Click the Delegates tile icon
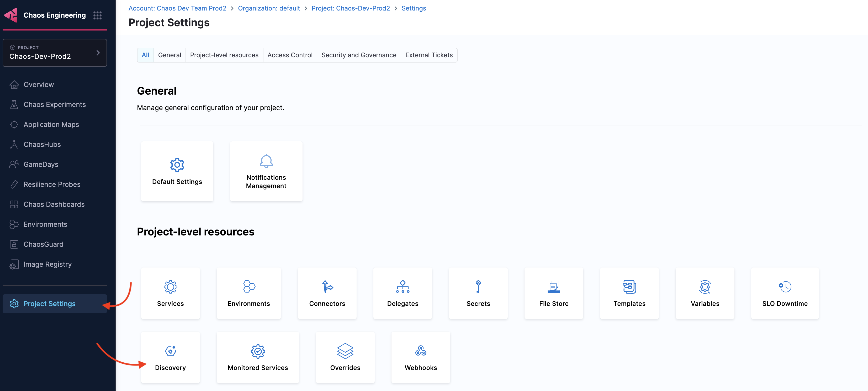868x391 pixels. click(403, 286)
